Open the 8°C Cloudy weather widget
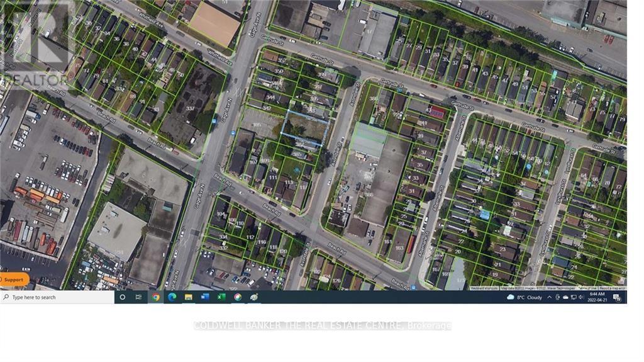The height and width of the screenshot is (362, 644). point(525,297)
